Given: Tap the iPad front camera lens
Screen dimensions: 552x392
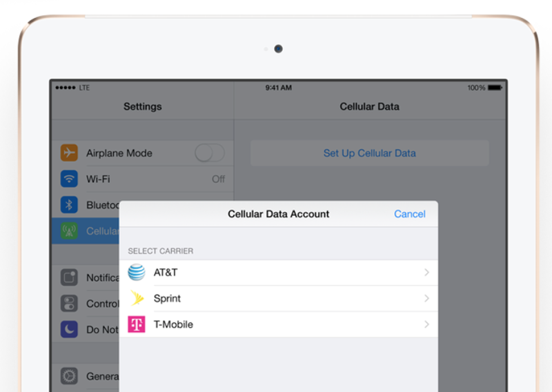Looking at the screenshot, I should pyautogui.click(x=279, y=48).
